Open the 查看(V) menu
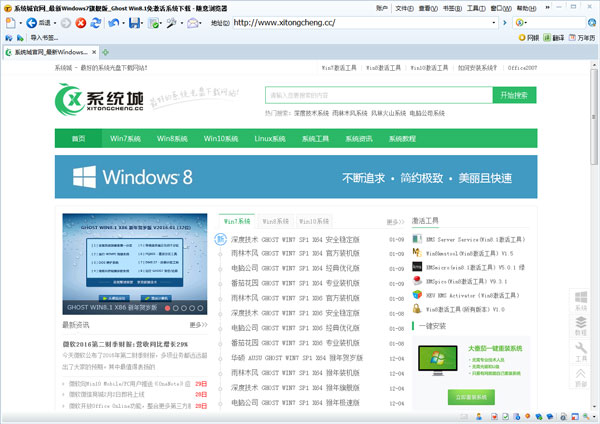The image size is (600, 424). (x=428, y=8)
